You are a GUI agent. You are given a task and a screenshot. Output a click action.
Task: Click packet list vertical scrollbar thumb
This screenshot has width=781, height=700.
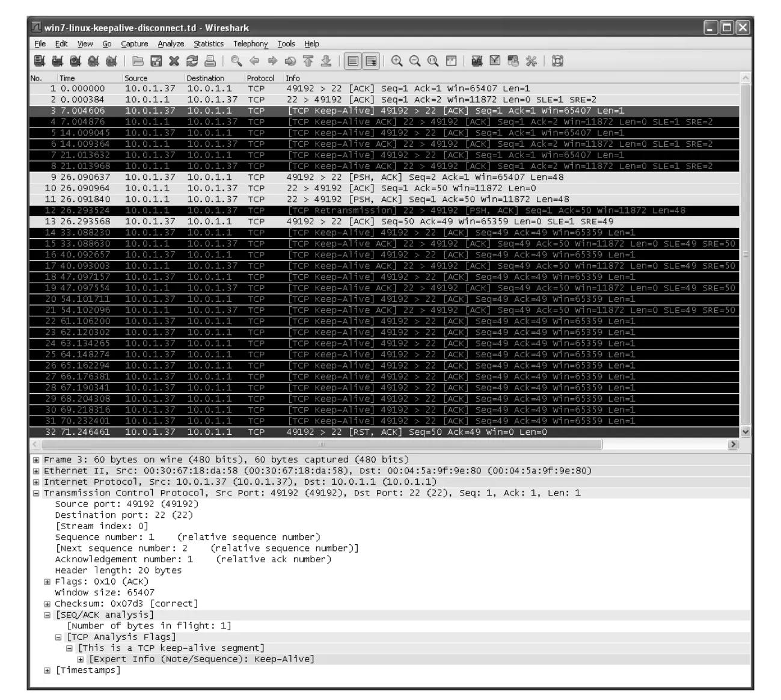click(x=746, y=254)
